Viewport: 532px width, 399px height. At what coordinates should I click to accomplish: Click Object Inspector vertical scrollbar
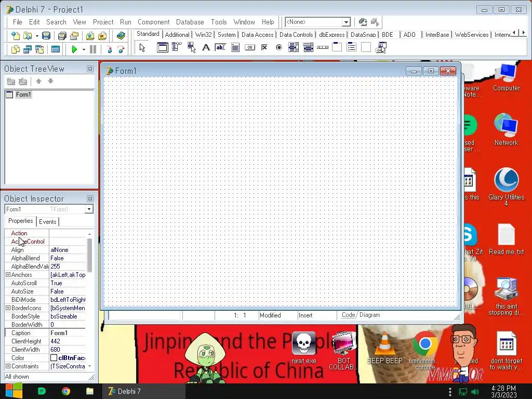click(89, 255)
